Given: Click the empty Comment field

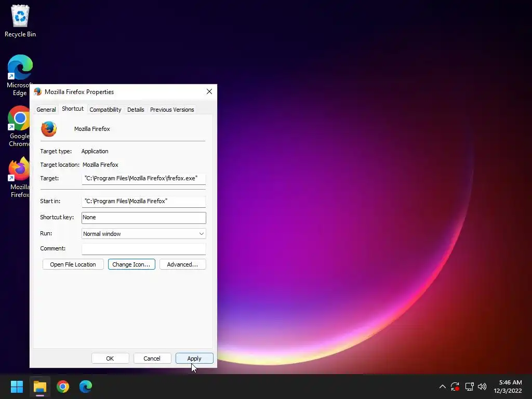Looking at the screenshot, I should pos(144,249).
